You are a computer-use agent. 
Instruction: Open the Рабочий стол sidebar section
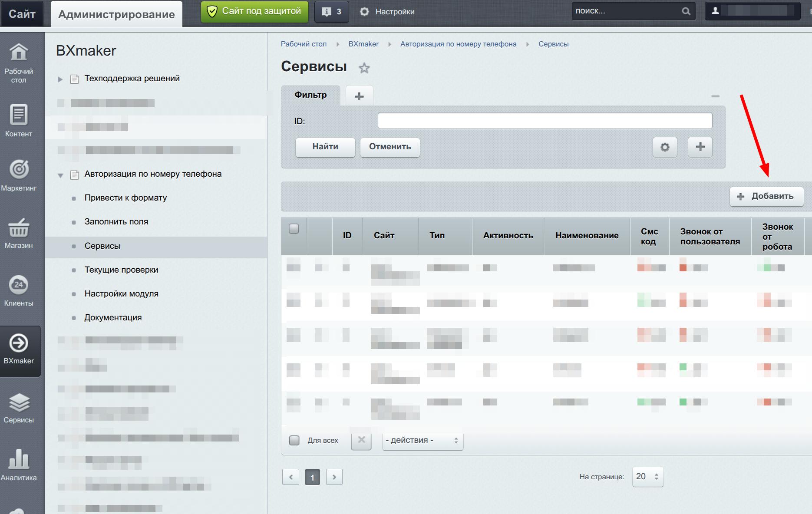point(19,63)
